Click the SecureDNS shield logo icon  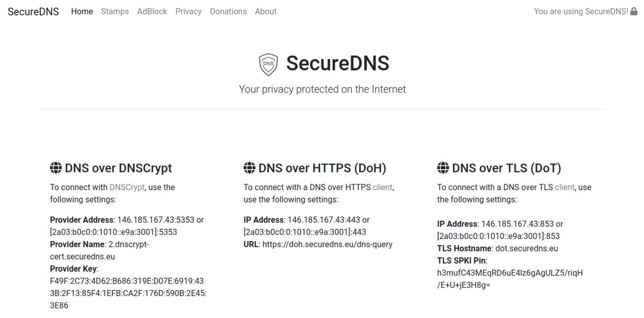(x=268, y=64)
